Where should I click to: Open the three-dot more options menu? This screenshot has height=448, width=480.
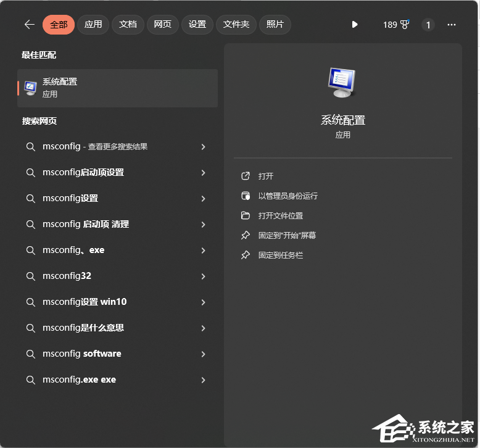point(452,25)
